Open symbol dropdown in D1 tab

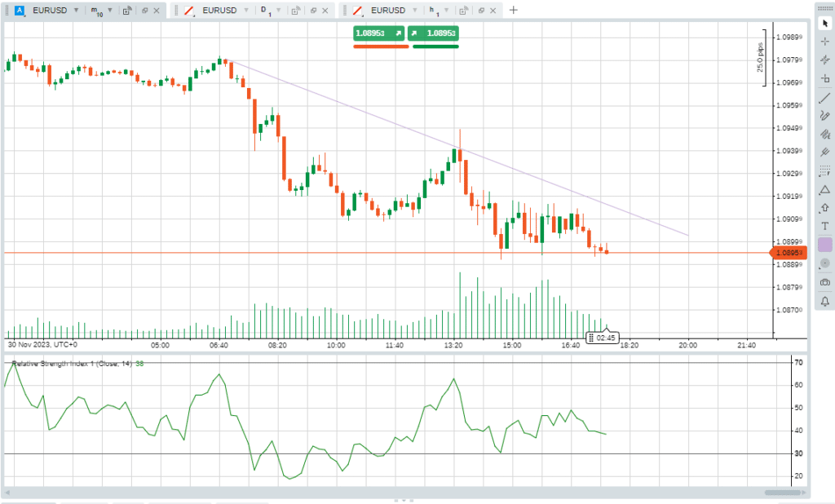(246, 10)
